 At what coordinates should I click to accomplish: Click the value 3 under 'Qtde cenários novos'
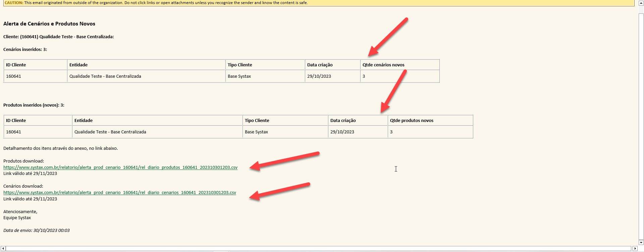[364, 76]
